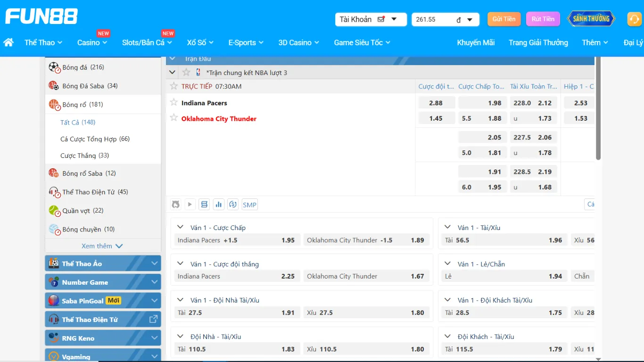Open the stacked layout view icon
Screen dimensions: 644x362
(204, 205)
